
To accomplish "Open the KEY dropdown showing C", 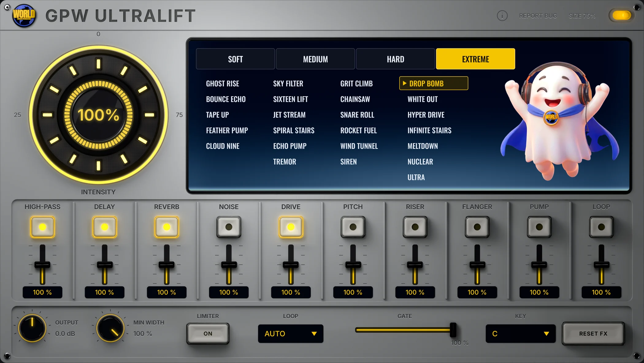I will pyautogui.click(x=520, y=334).
